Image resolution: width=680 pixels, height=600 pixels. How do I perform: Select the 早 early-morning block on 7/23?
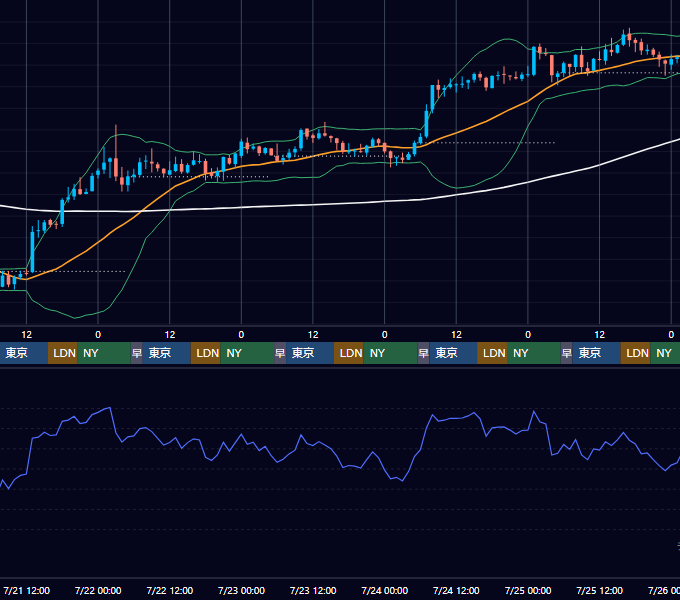tap(280, 353)
